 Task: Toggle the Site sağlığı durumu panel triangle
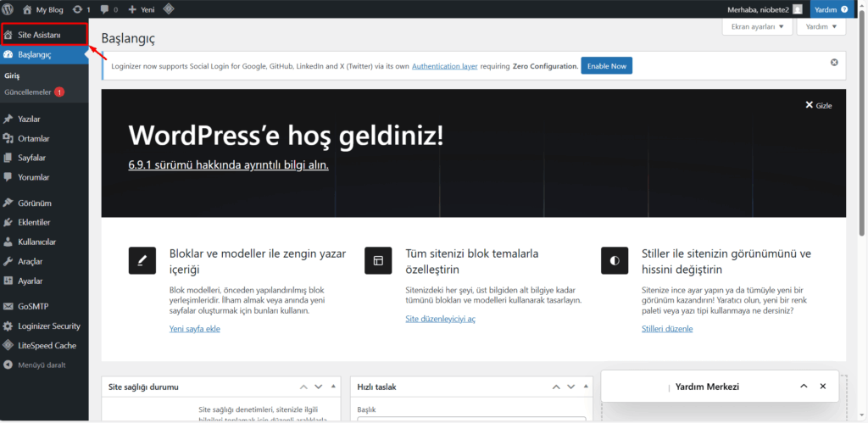[332, 387]
